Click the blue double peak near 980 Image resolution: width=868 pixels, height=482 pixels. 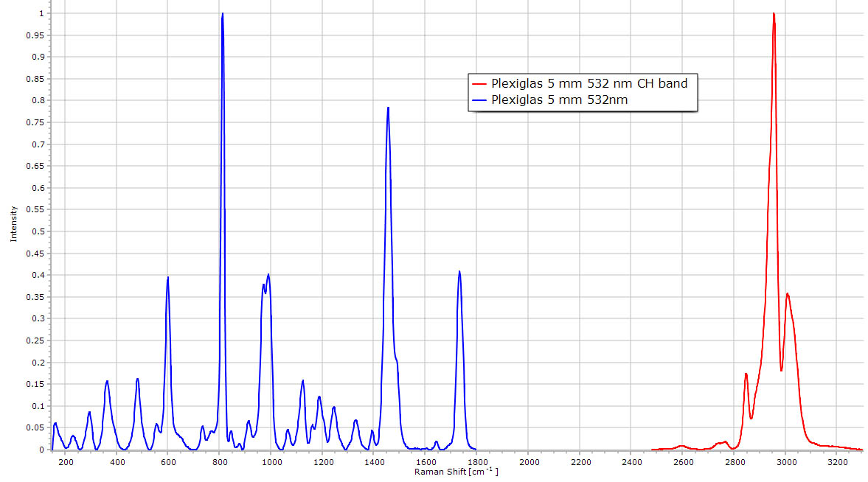tap(268, 275)
